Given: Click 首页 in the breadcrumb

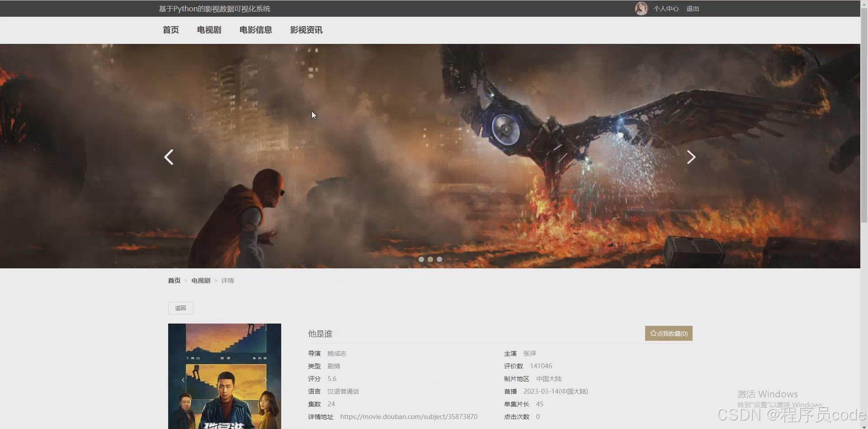Looking at the screenshot, I should [x=174, y=281].
